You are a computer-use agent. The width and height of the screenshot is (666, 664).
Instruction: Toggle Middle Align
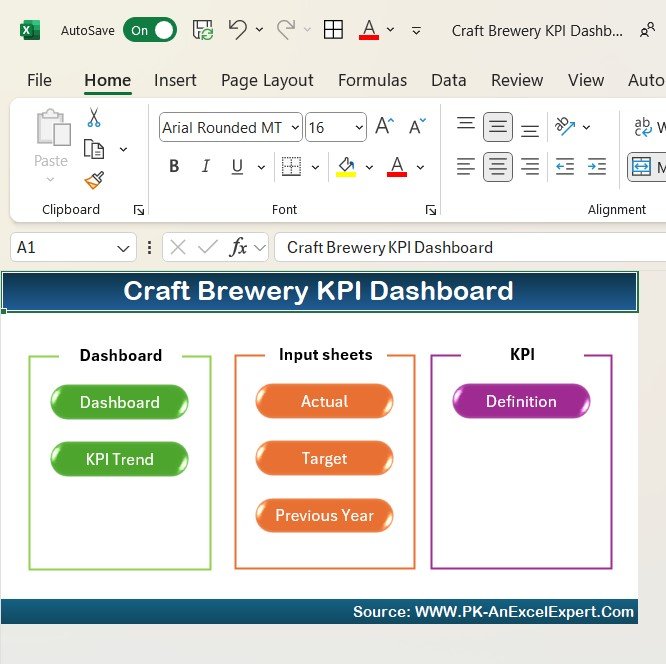498,127
